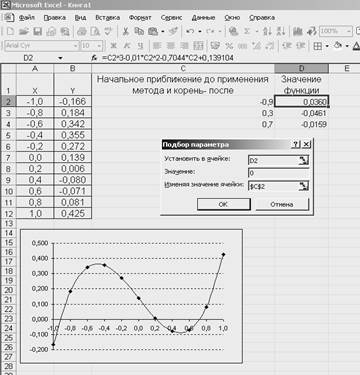Select column B header

(73, 68)
